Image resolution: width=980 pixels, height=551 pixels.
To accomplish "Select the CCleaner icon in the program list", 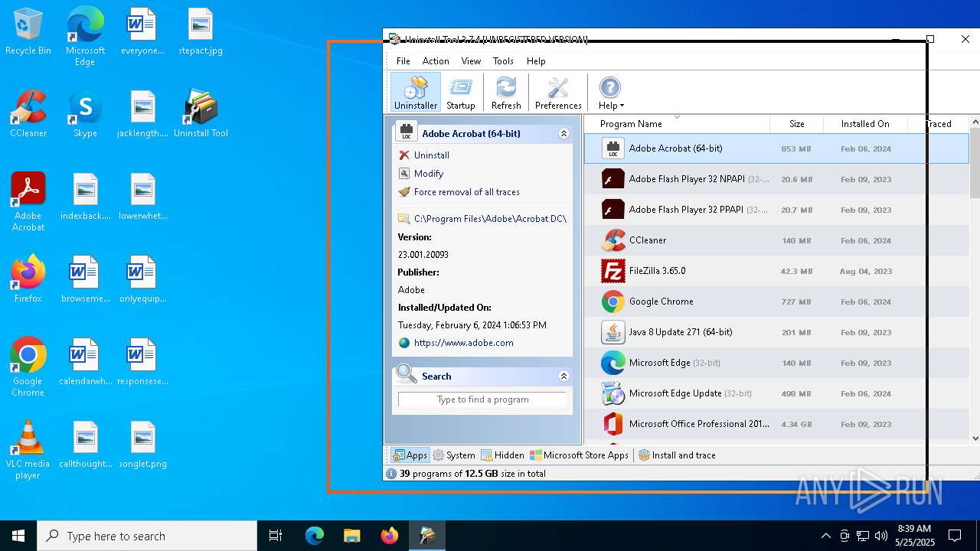I will [x=612, y=240].
